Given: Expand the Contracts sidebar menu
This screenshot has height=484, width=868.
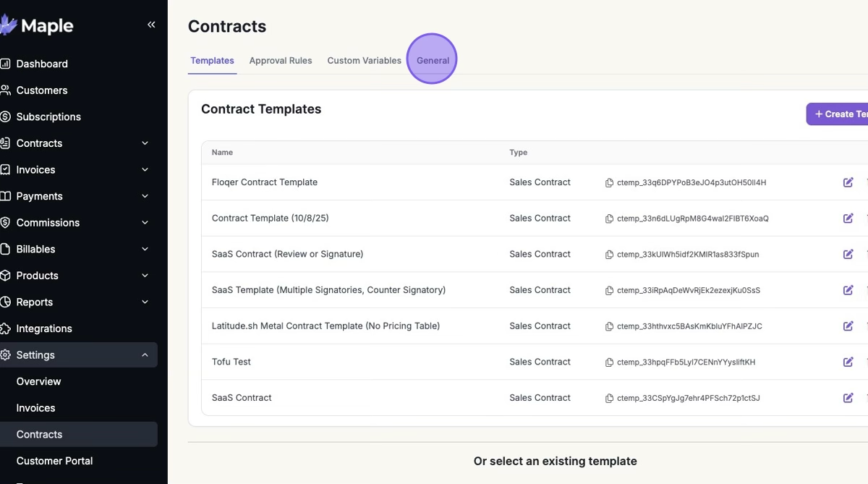Looking at the screenshot, I should pyautogui.click(x=145, y=143).
